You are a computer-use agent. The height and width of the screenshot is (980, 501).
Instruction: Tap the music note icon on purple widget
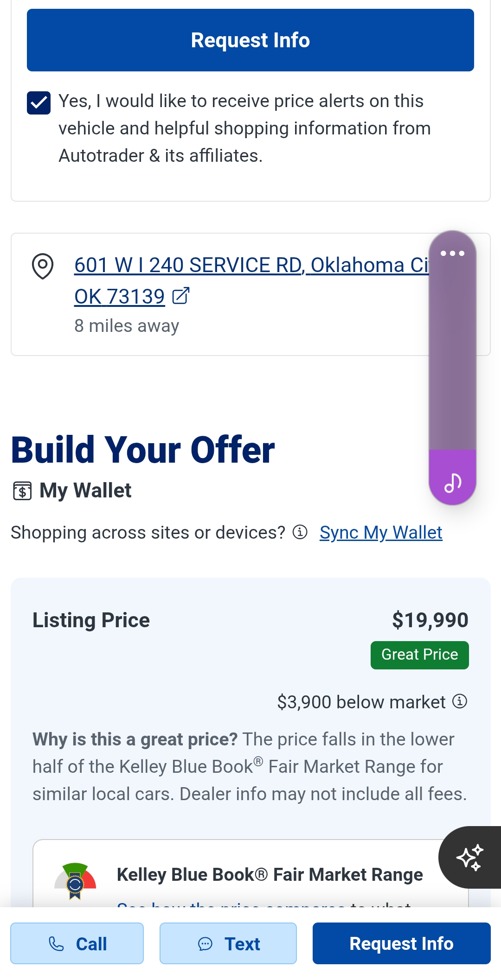coord(453,482)
